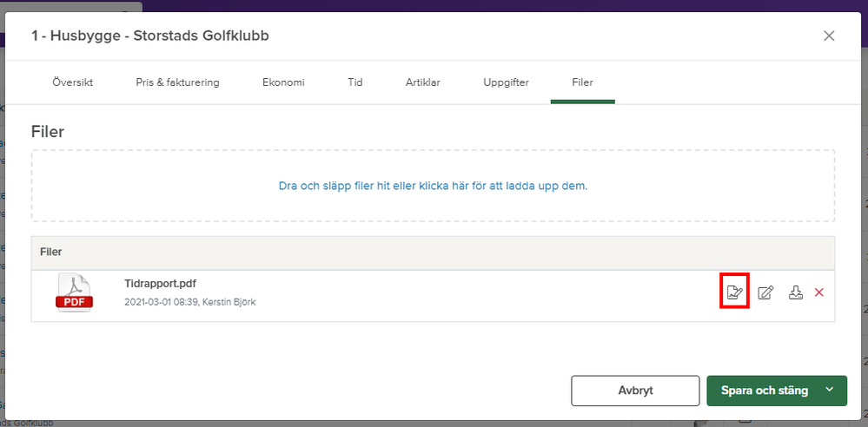Open the Artiklar tab
868x427 pixels.
422,83
